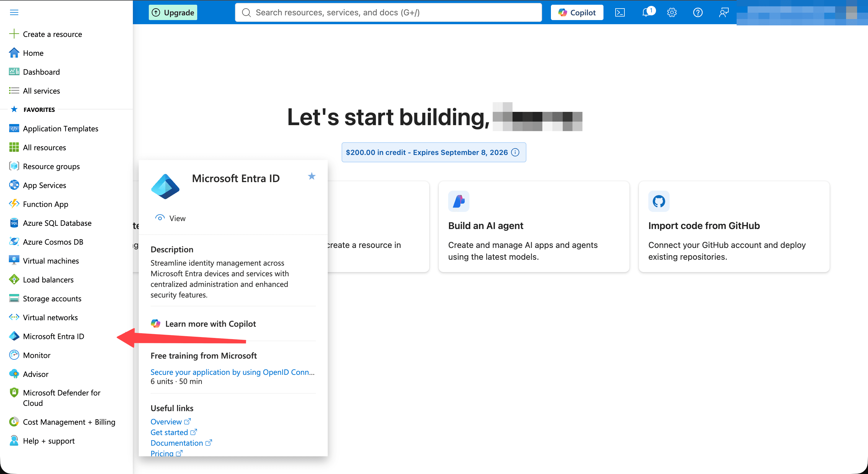
Task: Click the Build an AI agent card
Action: pos(534,226)
